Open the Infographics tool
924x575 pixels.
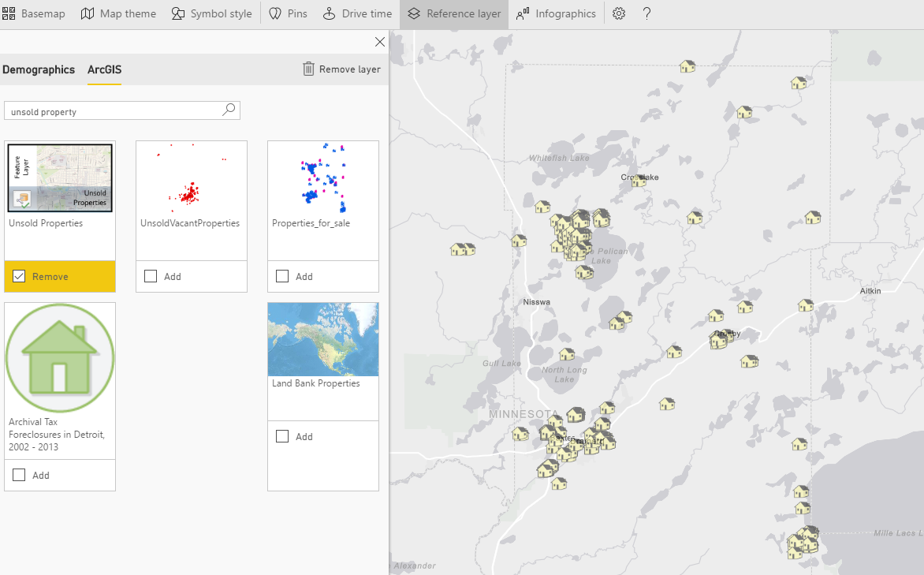557,13
